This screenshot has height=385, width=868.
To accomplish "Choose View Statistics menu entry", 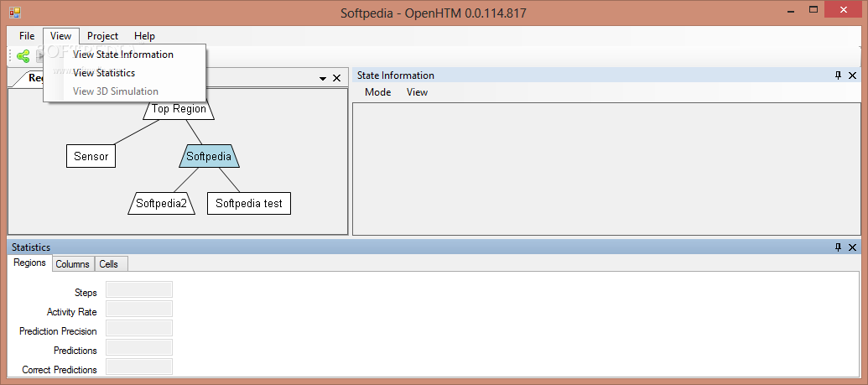I will tap(125, 73).
